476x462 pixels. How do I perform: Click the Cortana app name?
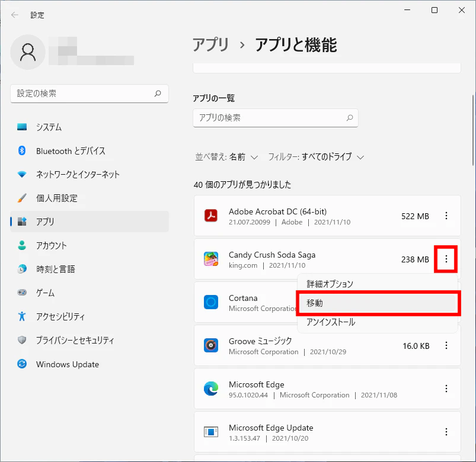[x=243, y=298]
